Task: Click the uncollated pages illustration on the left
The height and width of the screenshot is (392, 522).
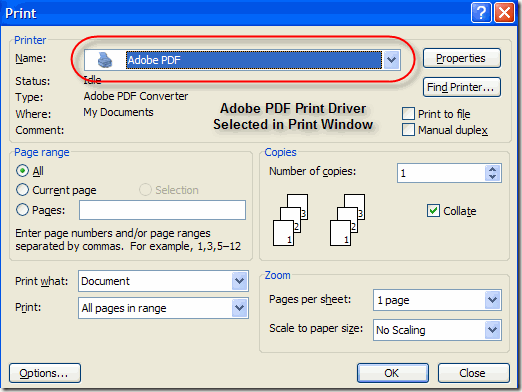Action: 291,220
